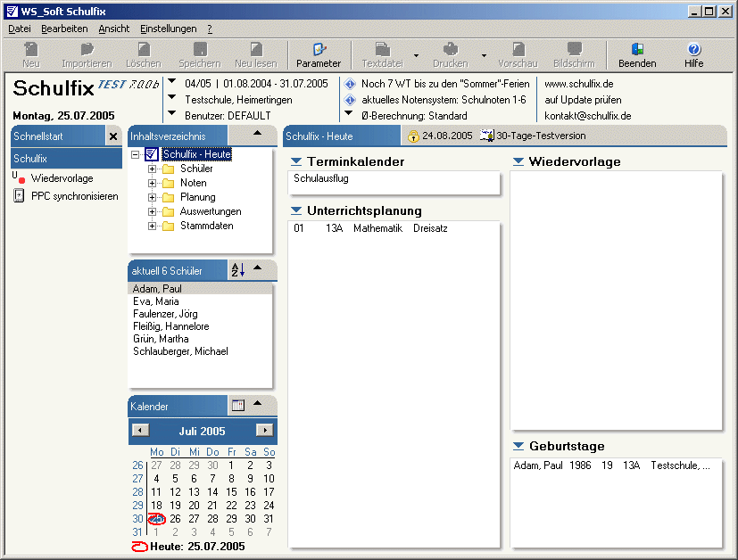Select July 15 in the calendar
738x560 pixels.
[x=231, y=492]
